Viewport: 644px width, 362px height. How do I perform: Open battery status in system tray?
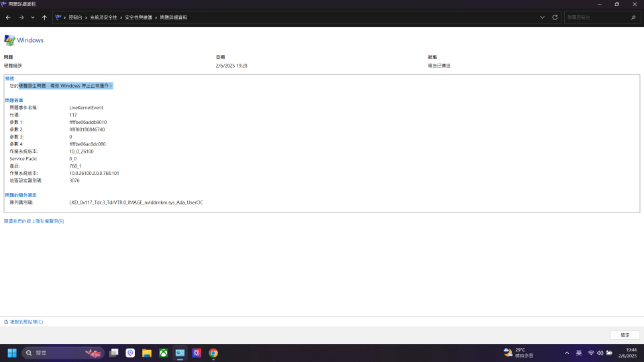pyautogui.click(x=609, y=353)
